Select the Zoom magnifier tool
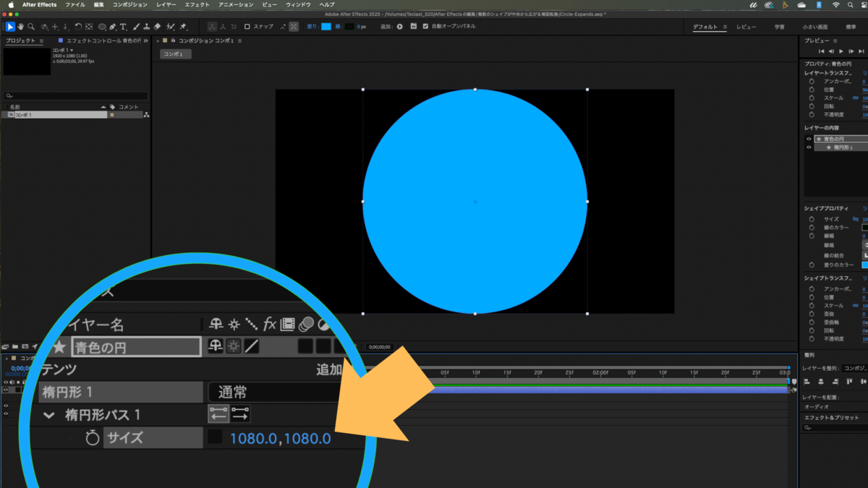The width and height of the screenshot is (868, 488). pyautogui.click(x=31, y=27)
